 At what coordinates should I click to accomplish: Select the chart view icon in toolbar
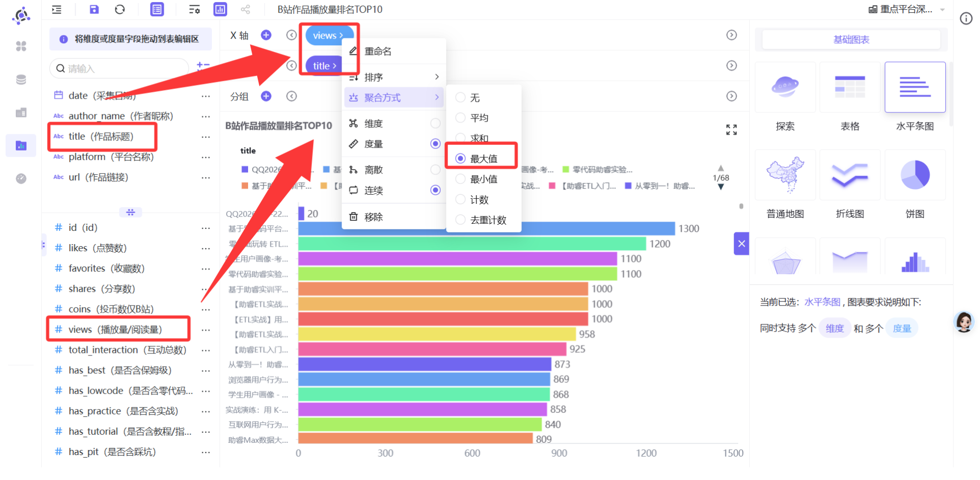220,9
